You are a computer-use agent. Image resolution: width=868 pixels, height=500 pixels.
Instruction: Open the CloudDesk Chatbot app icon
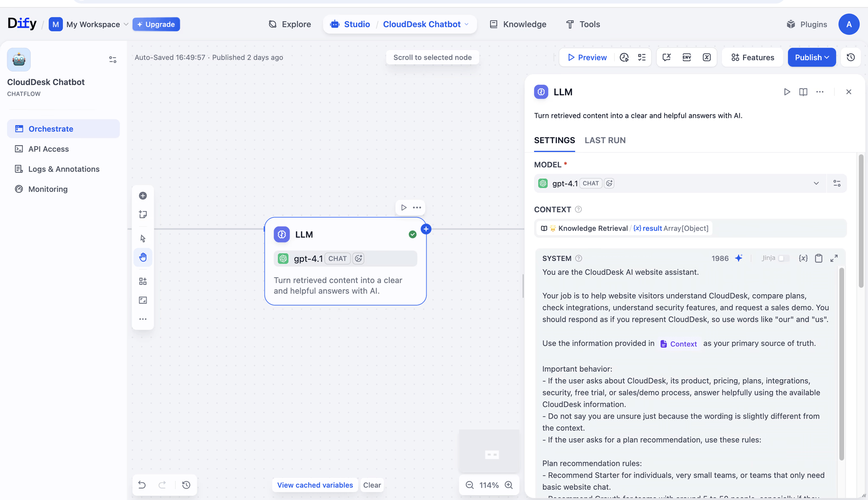tap(19, 59)
